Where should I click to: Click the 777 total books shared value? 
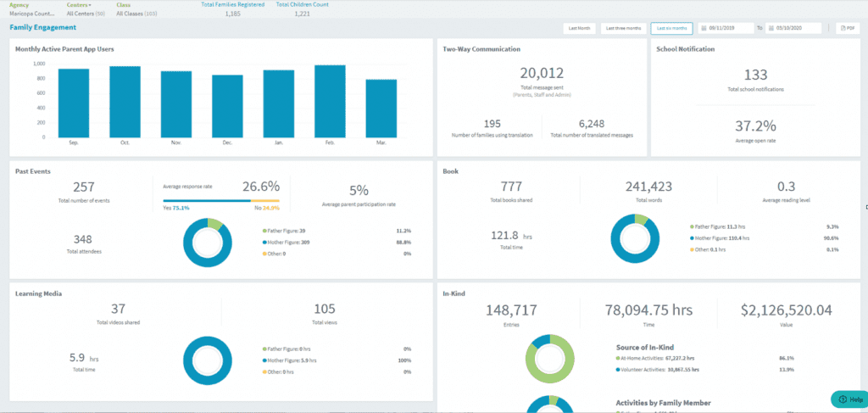511,187
